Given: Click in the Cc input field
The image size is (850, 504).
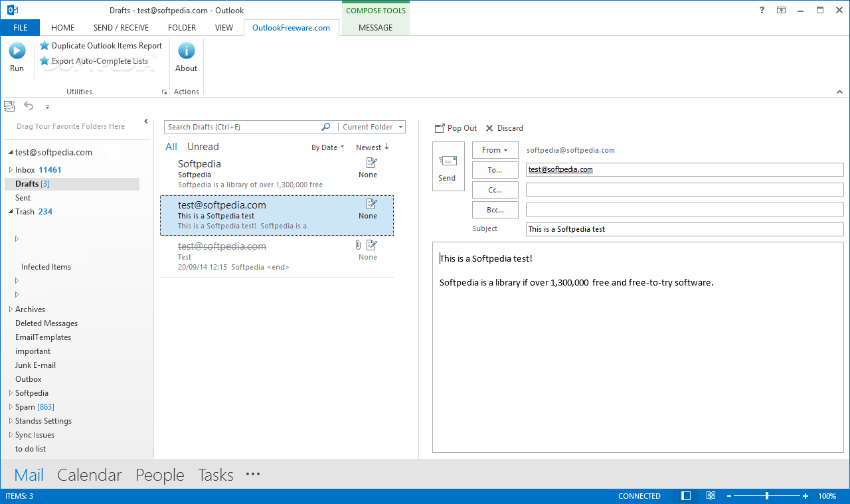Looking at the screenshot, I should point(685,190).
